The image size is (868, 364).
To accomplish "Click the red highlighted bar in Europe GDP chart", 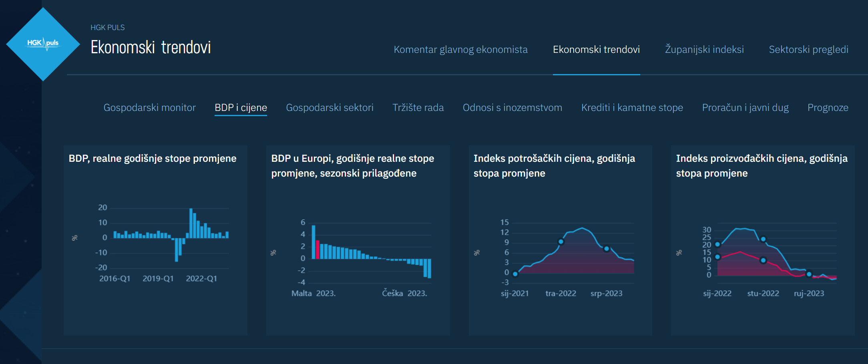I will (317, 249).
